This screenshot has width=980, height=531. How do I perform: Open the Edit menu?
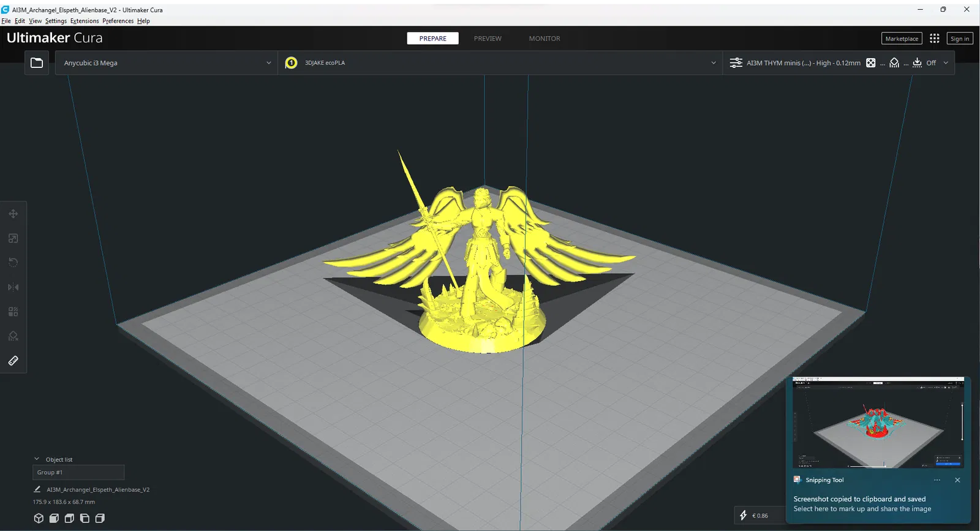pyautogui.click(x=20, y=21)
